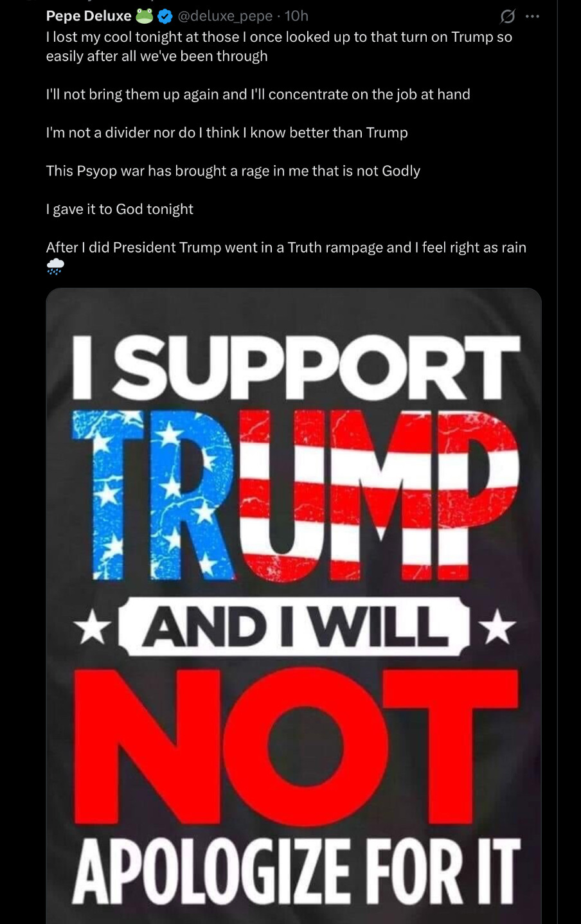This screenshot has height=924, width=581.
Task: Open the Pepe Deluxe profile name
Action: point(89,16)
